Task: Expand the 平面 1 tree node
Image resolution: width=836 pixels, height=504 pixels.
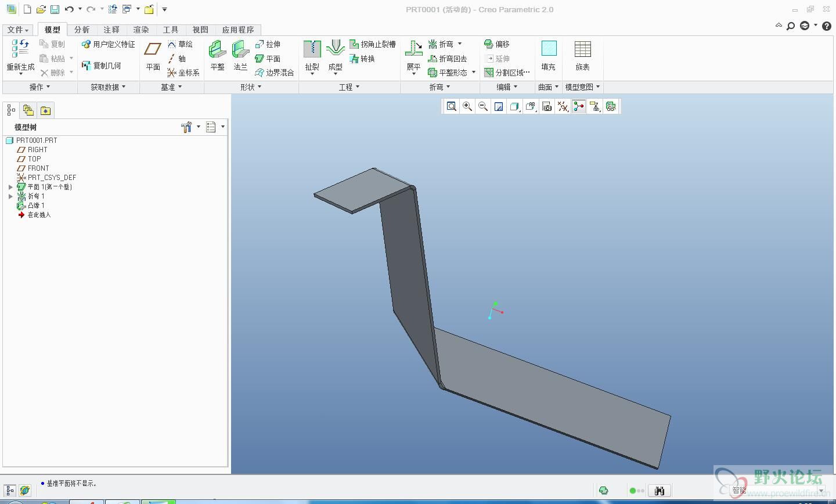Action: pos(10,187)
